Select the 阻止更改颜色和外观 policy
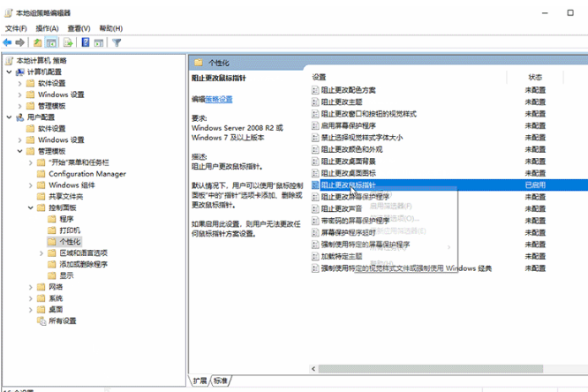This screenshot has width=588, height=392. 351,149
